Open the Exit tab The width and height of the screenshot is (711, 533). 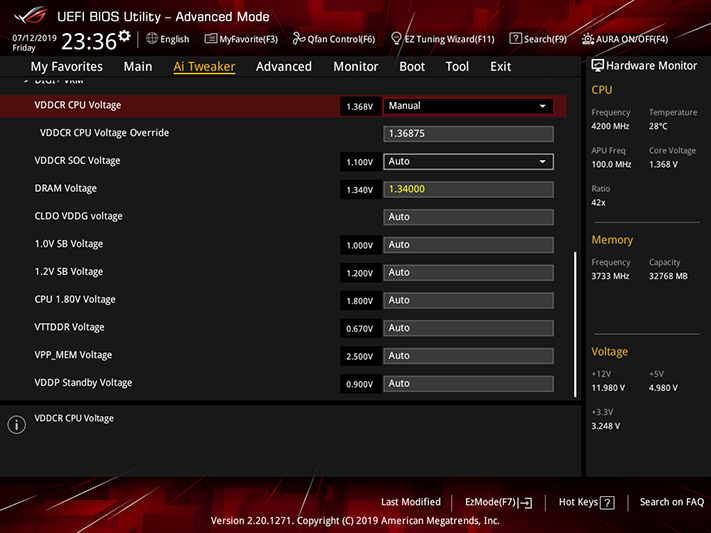point(501,67)
